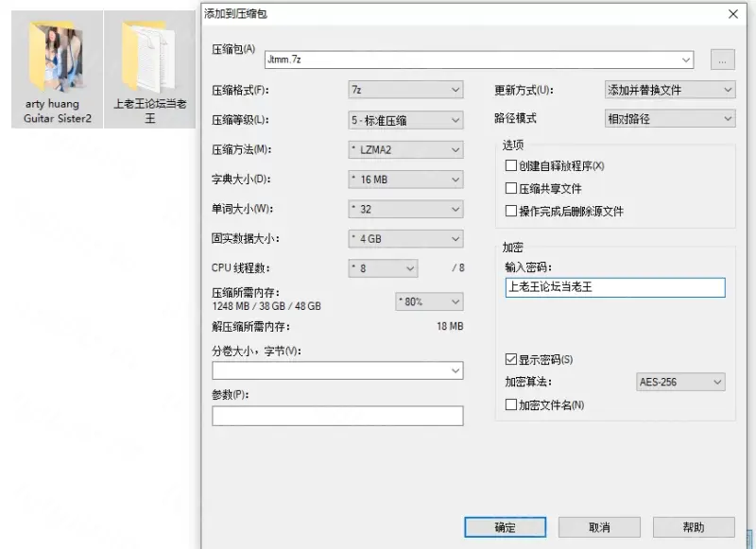
Task: Expand the 加密算法 AES-256 dropdown
Action: coord(681,382)
